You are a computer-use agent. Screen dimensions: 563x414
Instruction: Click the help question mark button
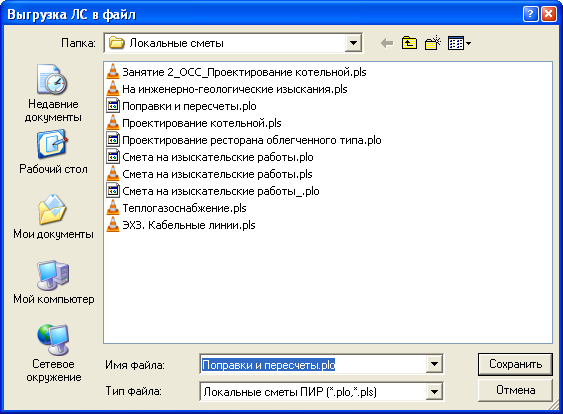(530, 14)
